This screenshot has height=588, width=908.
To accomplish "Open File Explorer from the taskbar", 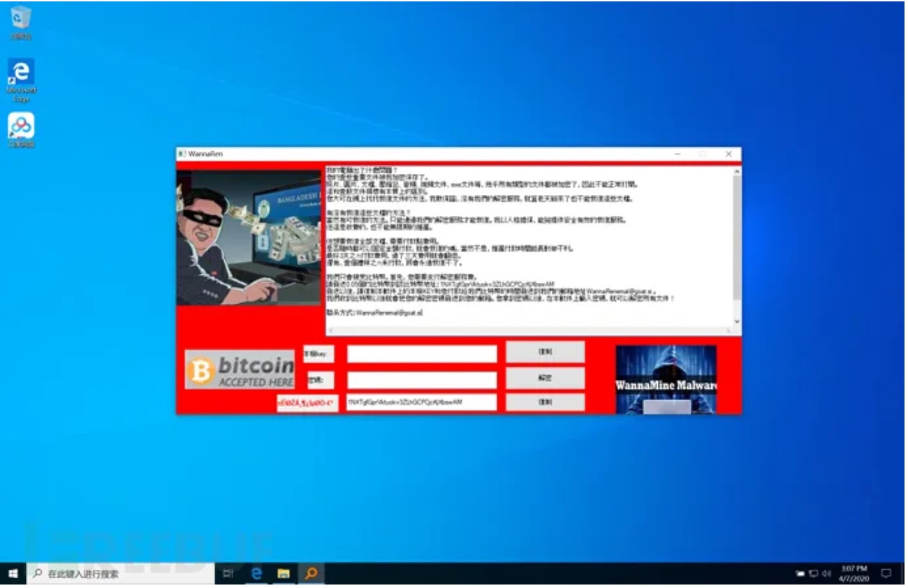I will [284, 573].
